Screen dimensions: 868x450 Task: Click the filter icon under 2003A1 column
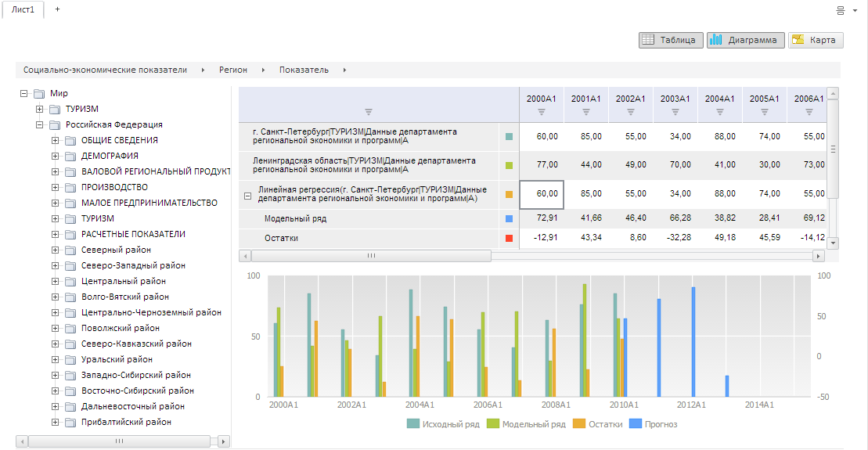tap(675, 112)
